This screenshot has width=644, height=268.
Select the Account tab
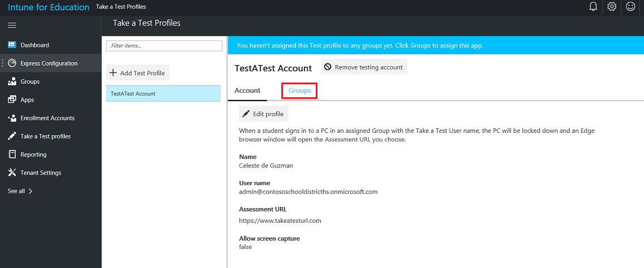(x=247, y=90)
